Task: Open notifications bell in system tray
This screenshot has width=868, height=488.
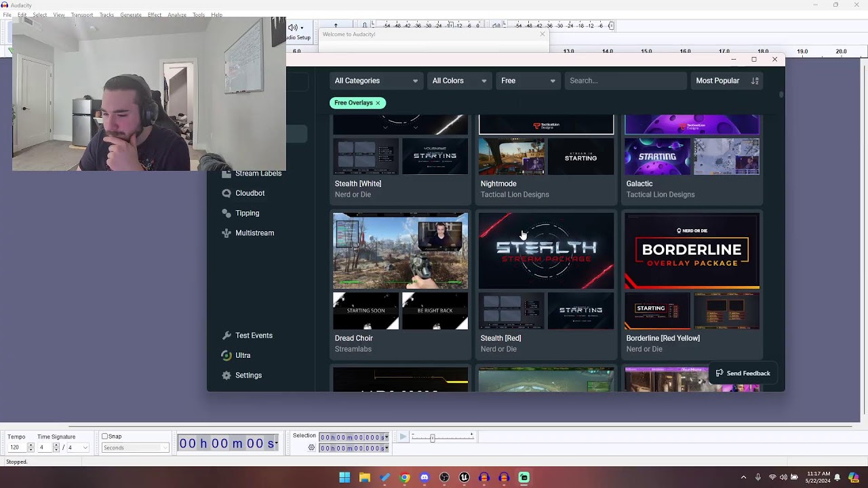Action: tap(837, 477)
